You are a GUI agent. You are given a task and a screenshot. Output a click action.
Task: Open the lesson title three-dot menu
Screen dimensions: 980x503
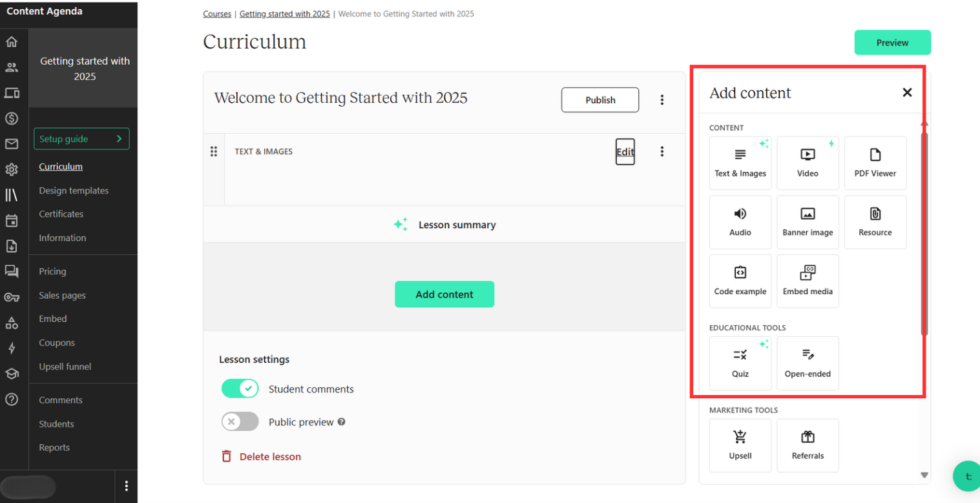[662, 100]
